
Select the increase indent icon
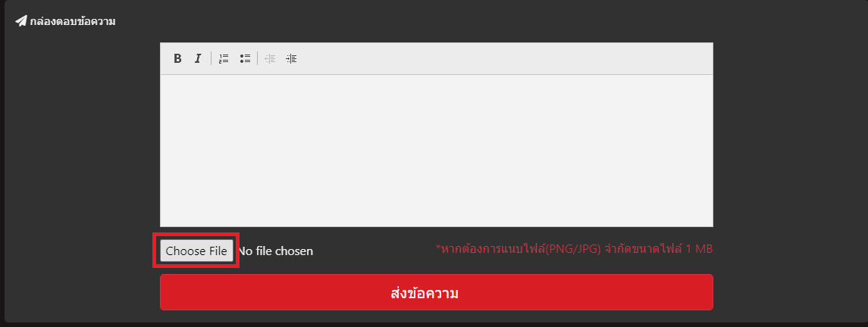pos(292,58)
